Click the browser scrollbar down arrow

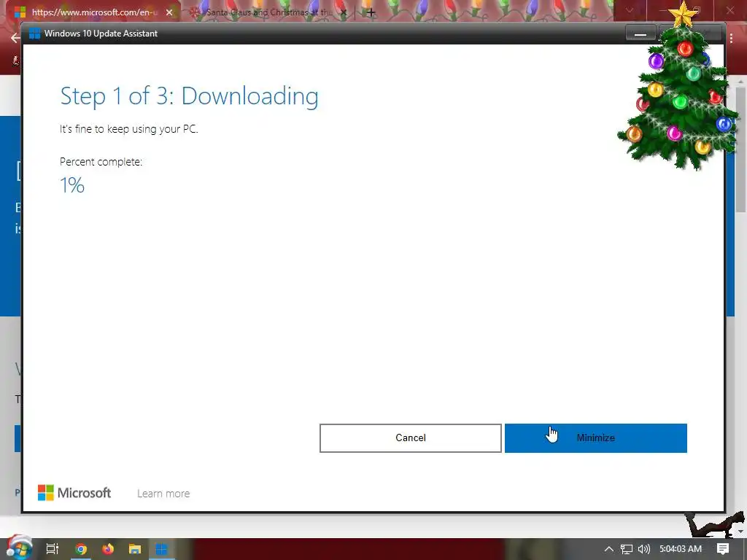point(741,531)
